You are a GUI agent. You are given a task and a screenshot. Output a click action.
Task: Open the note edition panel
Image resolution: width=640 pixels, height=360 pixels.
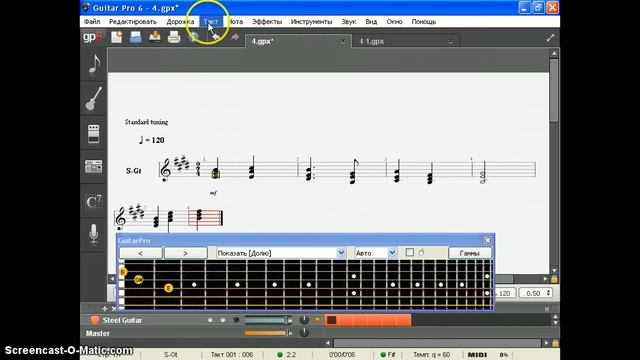pos(94,65)
